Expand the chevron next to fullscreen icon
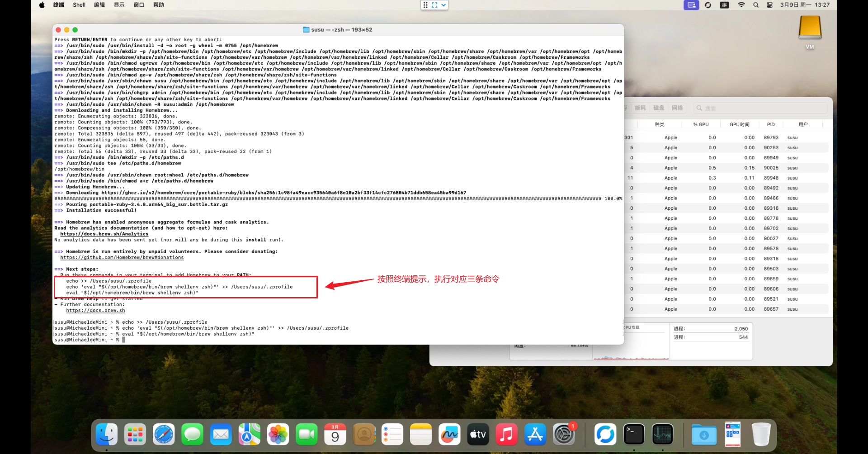868x454 pixels. pos(443,5)
